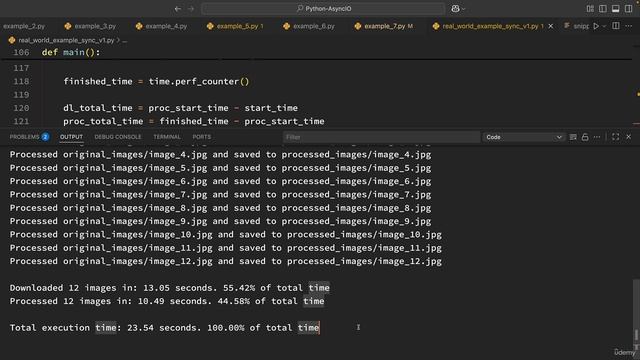The height and width of the screenshot is (360, 640).
Task: Click the image_10.jpg processed output line
Action: [226, 235]
